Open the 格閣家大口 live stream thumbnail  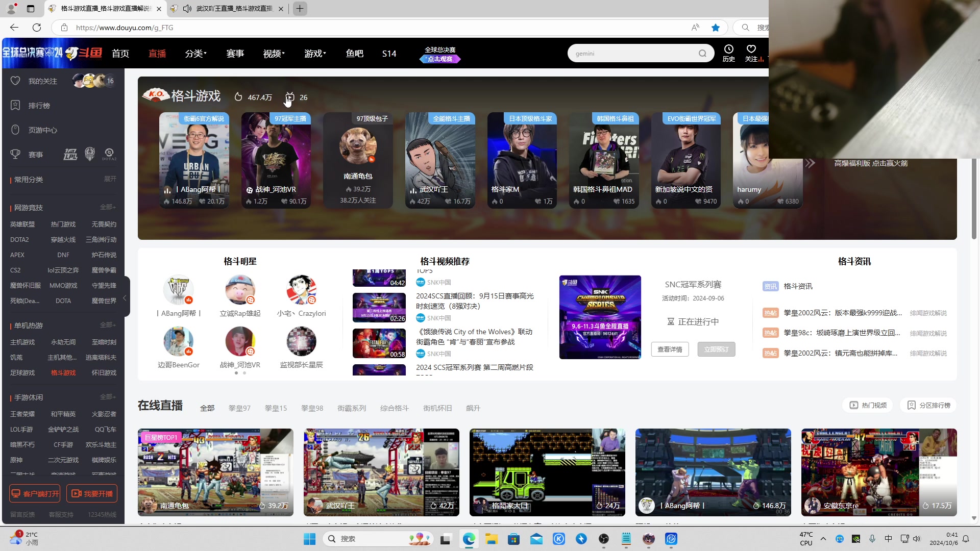tap(547, 472)
